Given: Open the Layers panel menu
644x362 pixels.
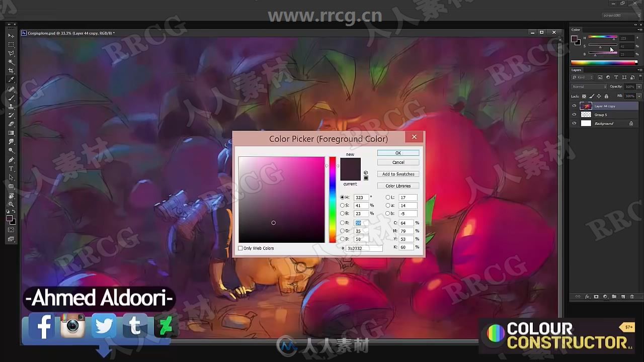Looking at the screenshot, I should [639, 70].
